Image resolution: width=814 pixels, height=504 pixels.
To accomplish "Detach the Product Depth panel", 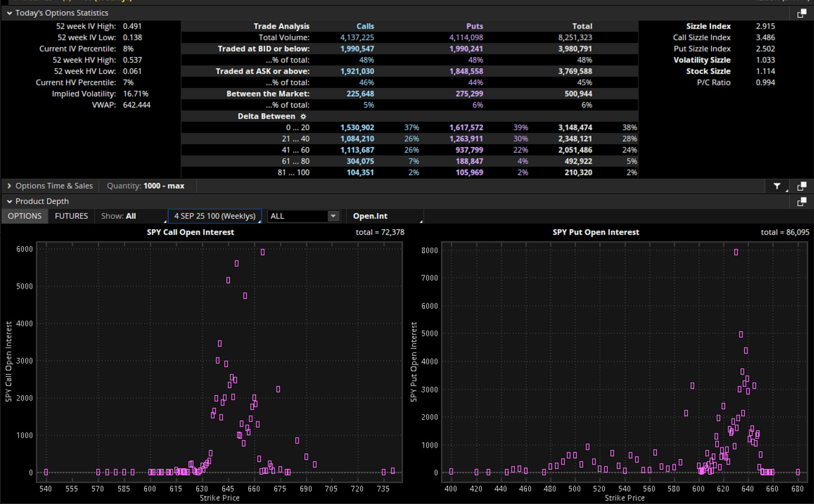I will point(802,201).
